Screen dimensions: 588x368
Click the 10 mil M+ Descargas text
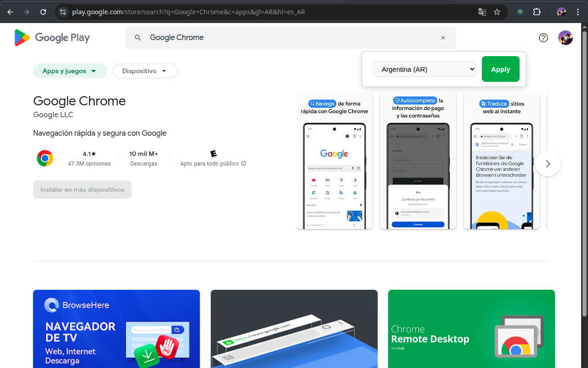click(144, 158)
